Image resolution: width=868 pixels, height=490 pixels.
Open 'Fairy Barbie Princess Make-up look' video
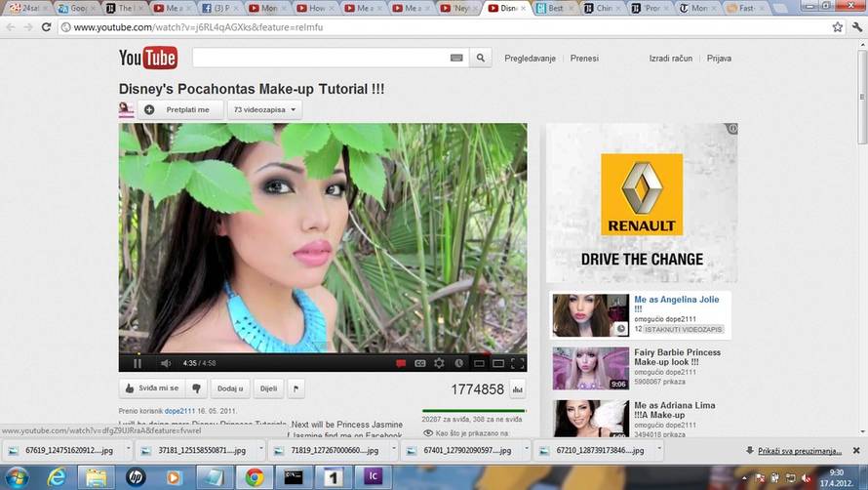(678, 357)
